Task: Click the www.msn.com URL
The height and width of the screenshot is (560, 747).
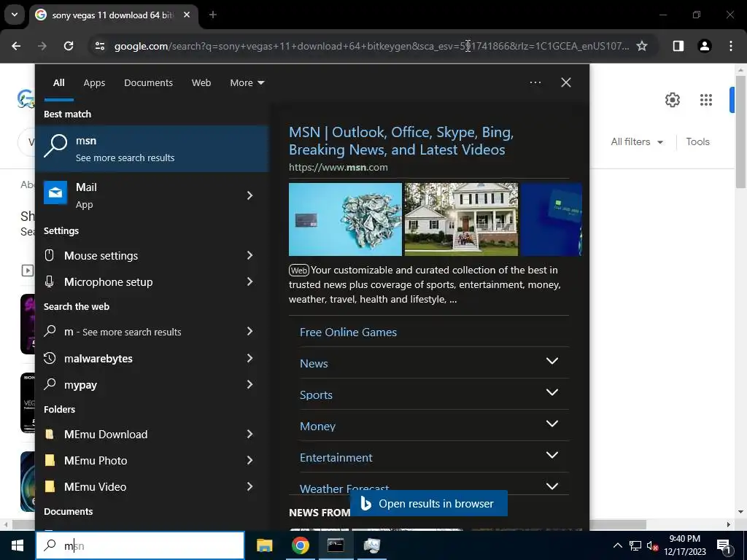Action: (338, 167)
